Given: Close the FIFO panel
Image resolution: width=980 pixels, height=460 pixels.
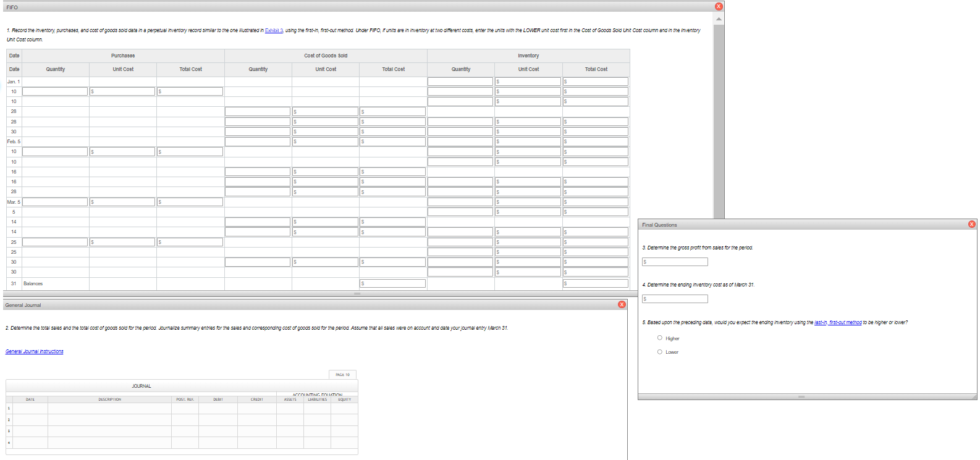Looking at the screenshot, I should point(719,6).
